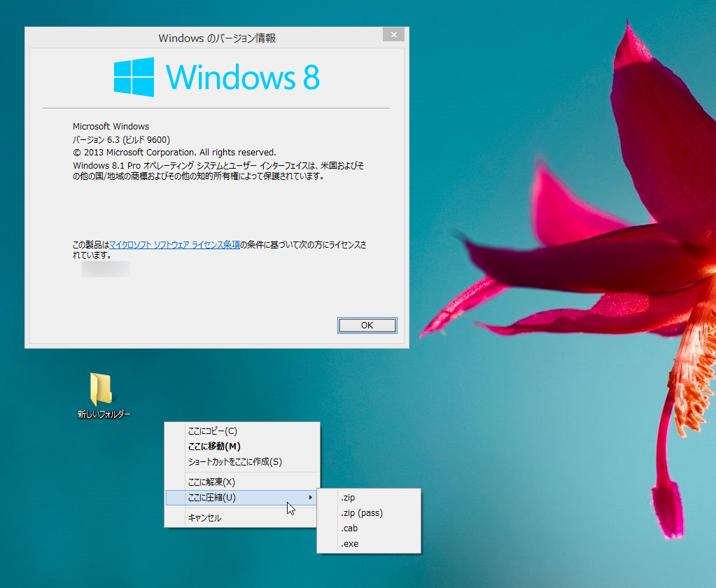
Task: Close the Windows version info dialog
Action: tap(393, 34)
